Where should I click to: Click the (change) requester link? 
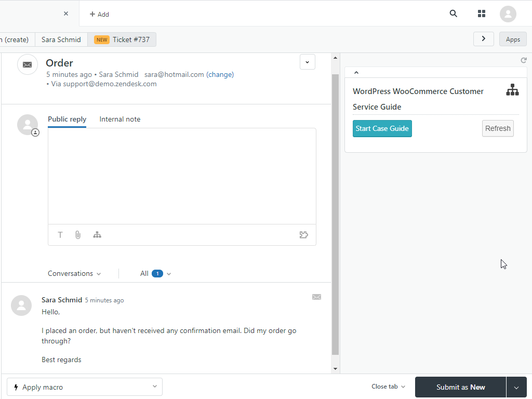220,74
